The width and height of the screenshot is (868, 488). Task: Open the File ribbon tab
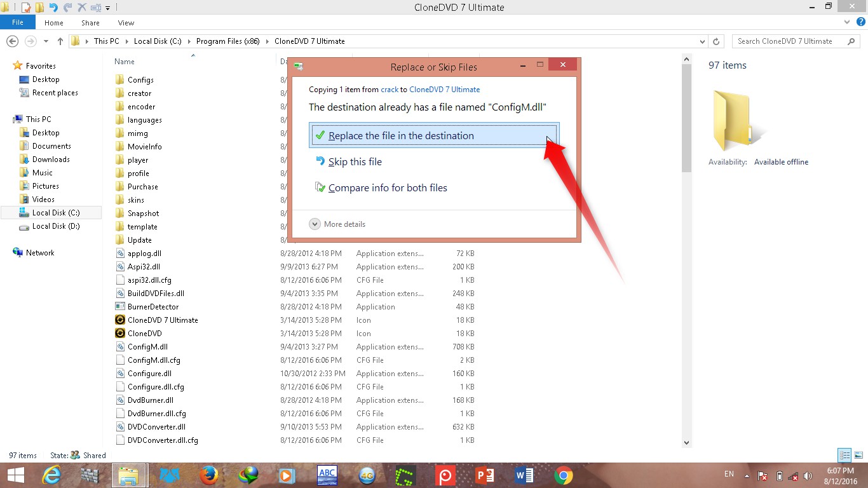point(18,22)
